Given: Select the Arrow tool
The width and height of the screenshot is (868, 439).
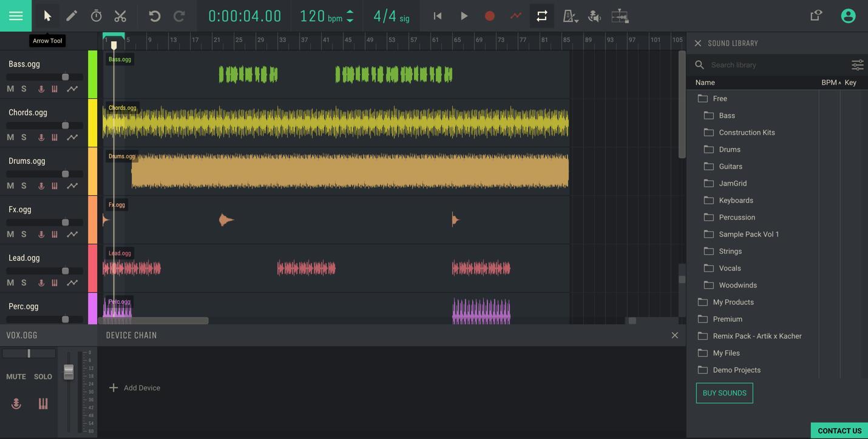Looking at the screenshot, I should point(47,16).
